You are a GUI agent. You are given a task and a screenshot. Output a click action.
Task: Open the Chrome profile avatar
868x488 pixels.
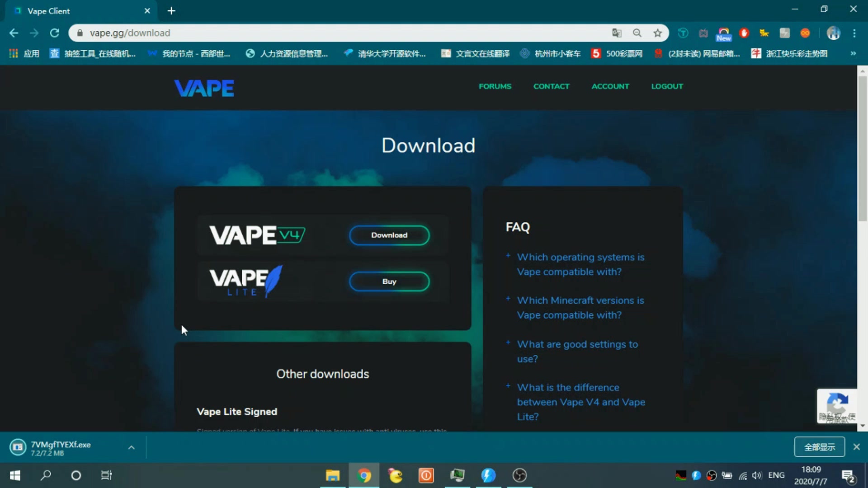(833, 33)
